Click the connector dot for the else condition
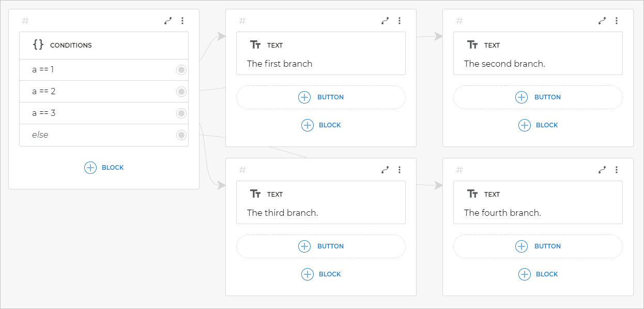 click(x=181, y=135)
